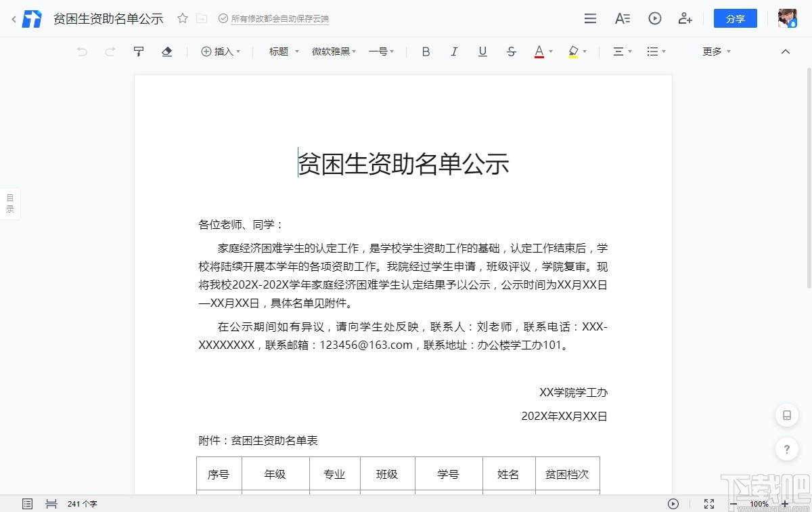812x512 pixels.
Task: Star this document as favorite
Action: pos(182,18)
